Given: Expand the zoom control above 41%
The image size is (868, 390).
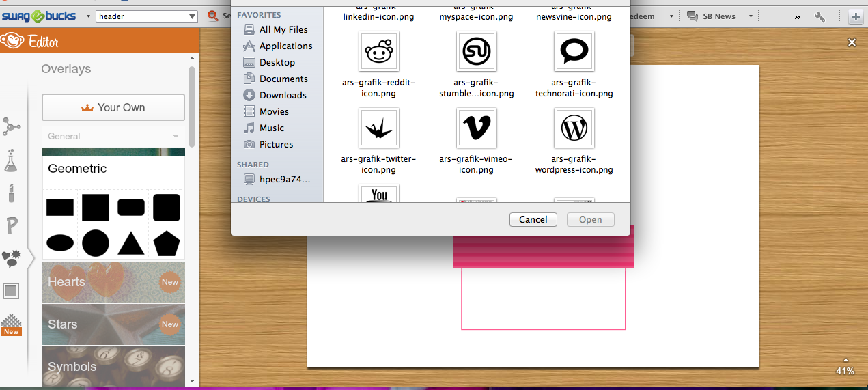Looking at the screenshot, I should point(845,361).
